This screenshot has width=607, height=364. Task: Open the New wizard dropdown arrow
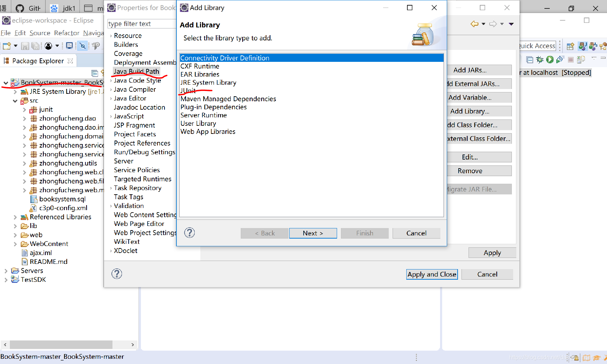15,46
